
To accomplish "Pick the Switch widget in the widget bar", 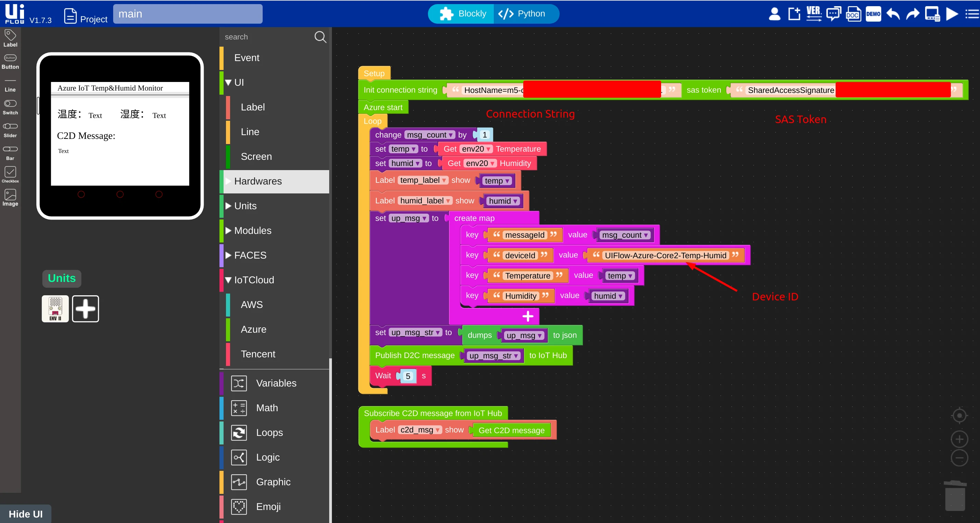I will pyautogui.click(x=10, y=107).
